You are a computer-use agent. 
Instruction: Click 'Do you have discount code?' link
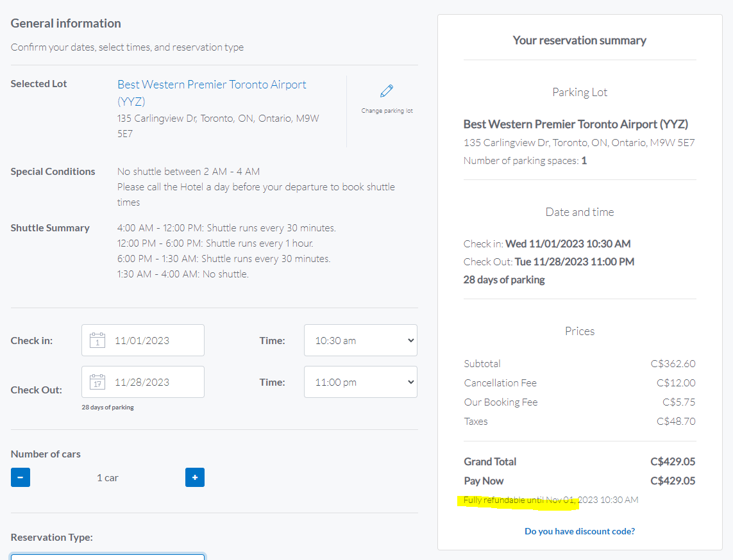(580, 532)
